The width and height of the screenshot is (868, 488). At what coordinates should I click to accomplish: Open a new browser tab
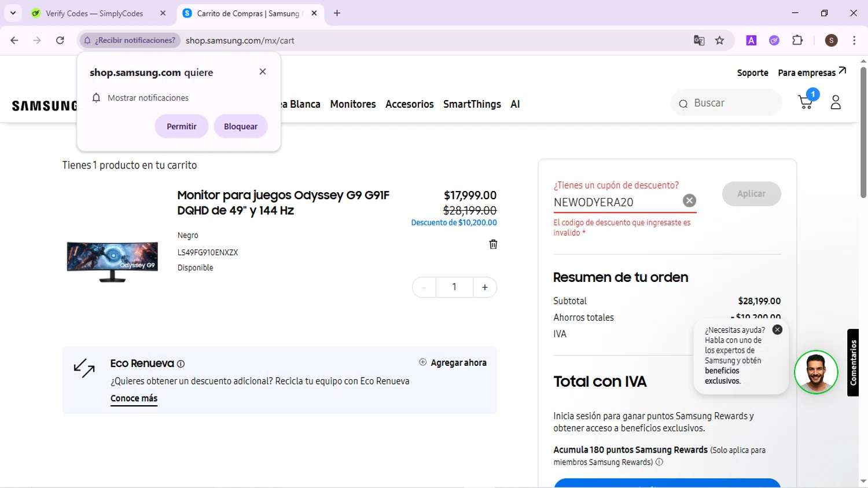337,13
